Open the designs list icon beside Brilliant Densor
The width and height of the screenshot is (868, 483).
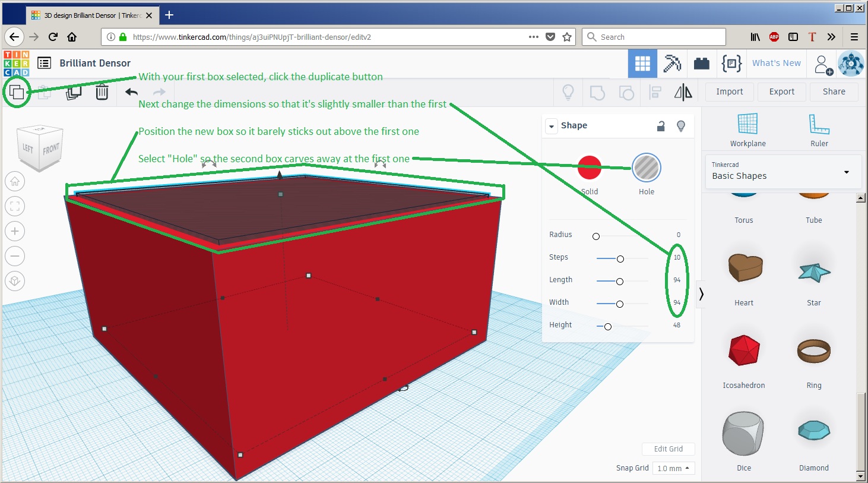[44, 63]
